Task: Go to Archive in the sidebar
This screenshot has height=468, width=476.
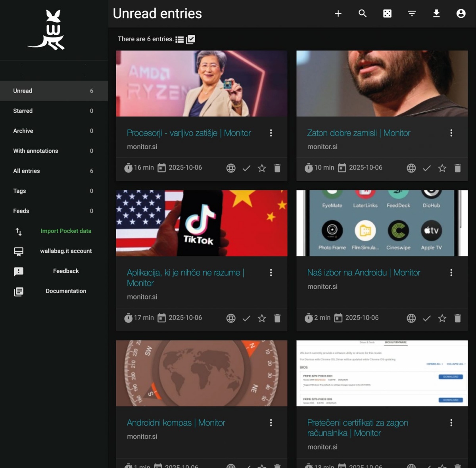Action: [x=23, y=131]
